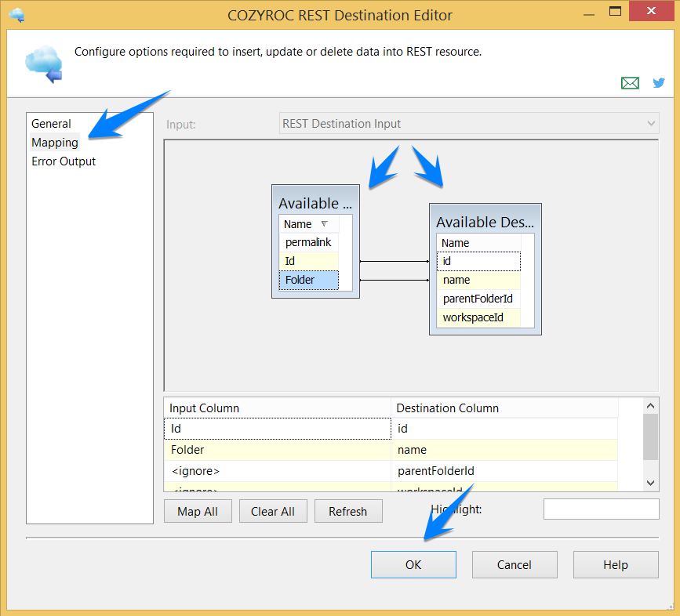Select Folder in Available Input Columns

[308, 280]
